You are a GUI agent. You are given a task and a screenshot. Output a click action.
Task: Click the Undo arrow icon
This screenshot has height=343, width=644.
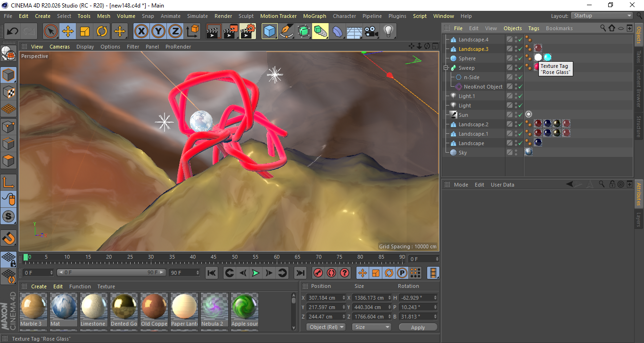pos(12,32)
